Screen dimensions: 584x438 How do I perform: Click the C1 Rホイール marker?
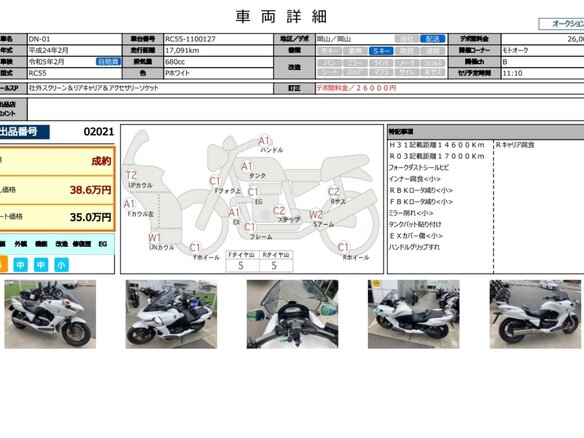[343, 247]
